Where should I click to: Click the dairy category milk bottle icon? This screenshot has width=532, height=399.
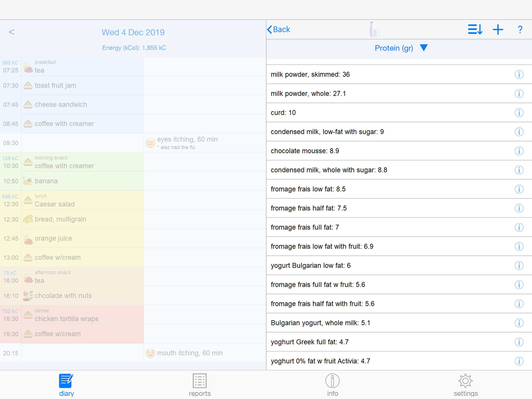375,30
